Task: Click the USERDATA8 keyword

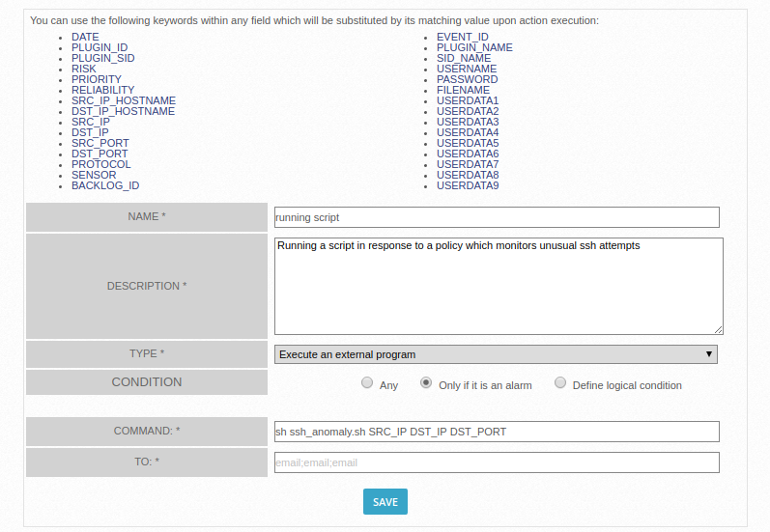Action: pos(468,175)
